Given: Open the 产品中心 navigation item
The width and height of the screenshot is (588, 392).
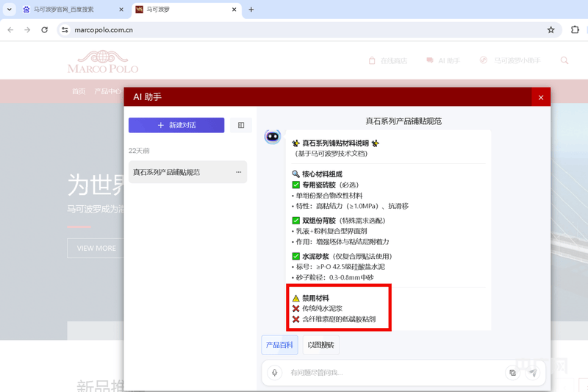Looking at the screenshot, I should click(x=107, y=91).
